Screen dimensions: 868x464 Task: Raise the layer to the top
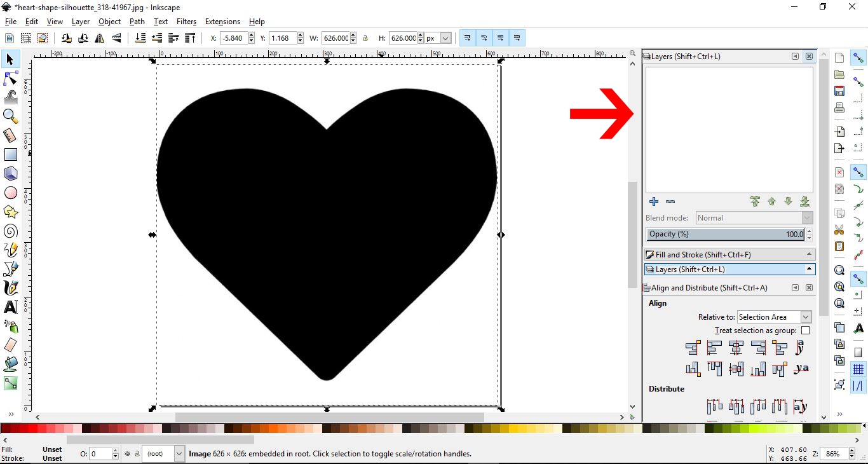pyautogui.click(x=755, y=201)
